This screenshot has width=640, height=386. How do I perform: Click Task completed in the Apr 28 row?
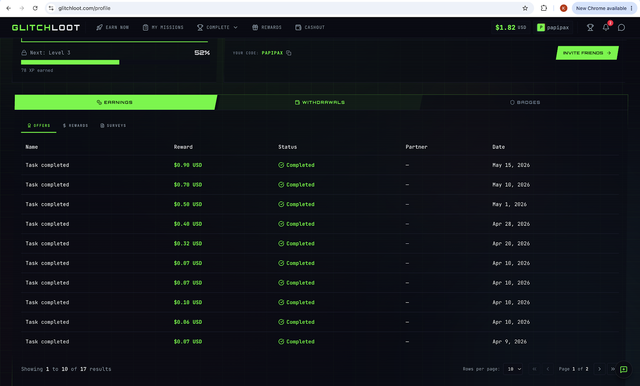coord(47,224)
